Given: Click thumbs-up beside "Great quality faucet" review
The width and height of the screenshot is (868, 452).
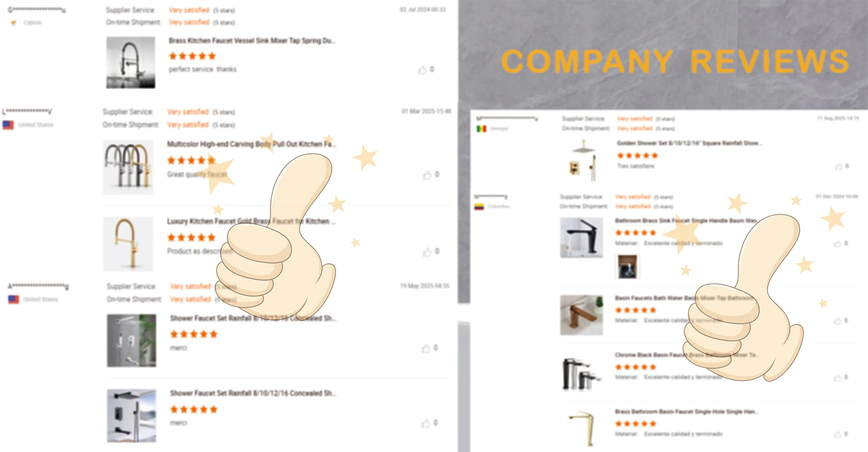Looking at the screenshot, I should (x=427, y=175).
